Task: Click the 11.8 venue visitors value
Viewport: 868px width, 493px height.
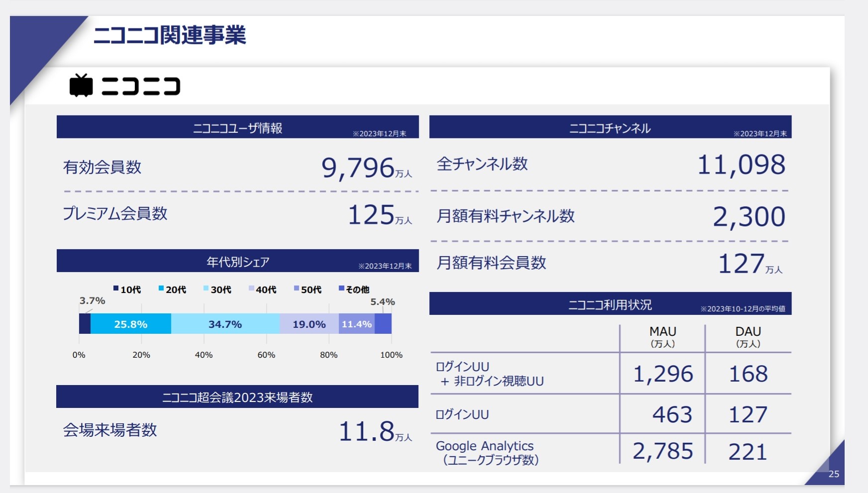Action: point(367,431)
